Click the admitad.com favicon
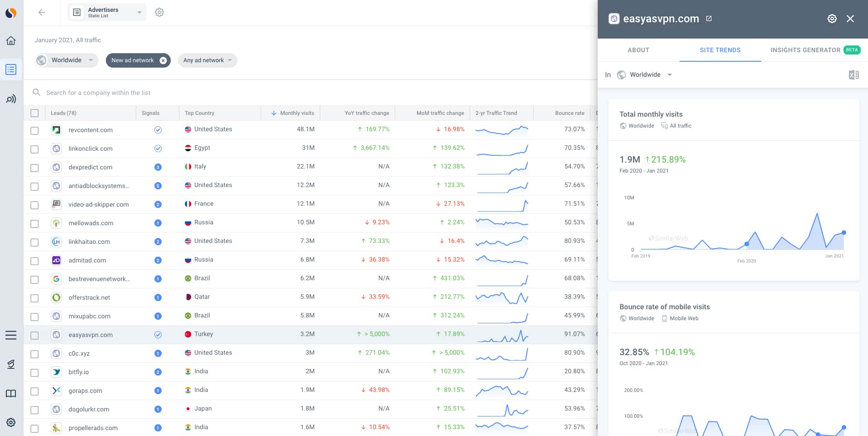The image size is (868, 436). (56, 260)
